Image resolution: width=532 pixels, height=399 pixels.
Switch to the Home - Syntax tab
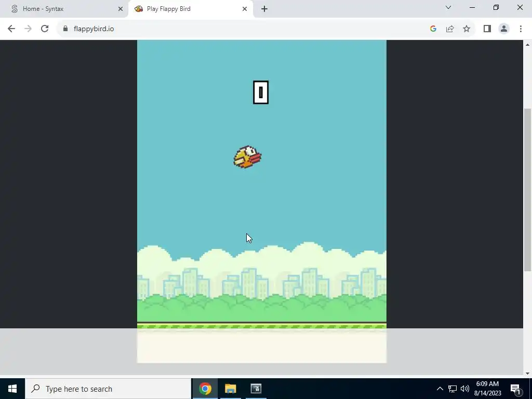[63, 9]
